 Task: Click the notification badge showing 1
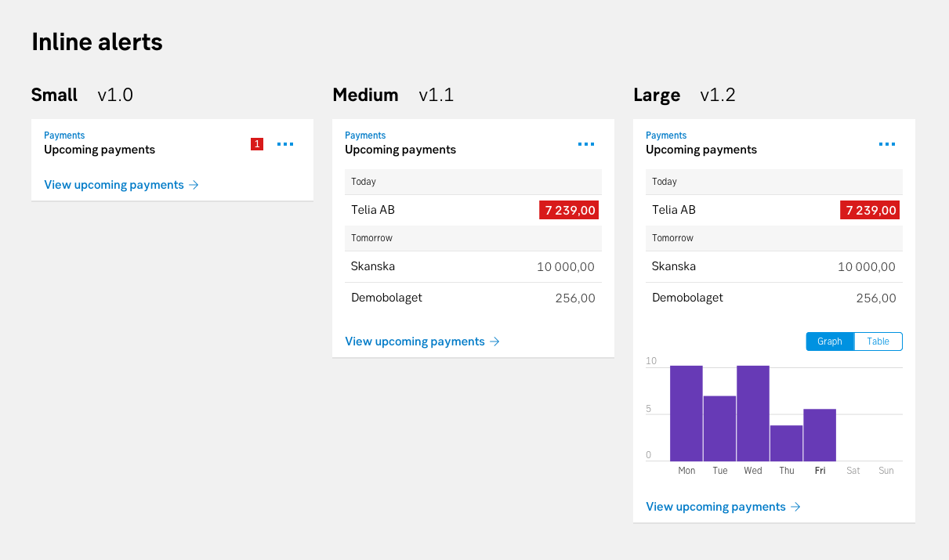click(257, 144)
